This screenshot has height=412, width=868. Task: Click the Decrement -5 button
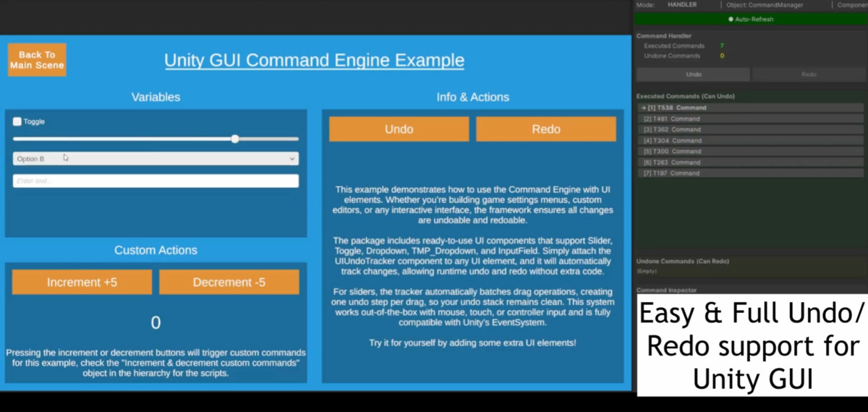229,282
